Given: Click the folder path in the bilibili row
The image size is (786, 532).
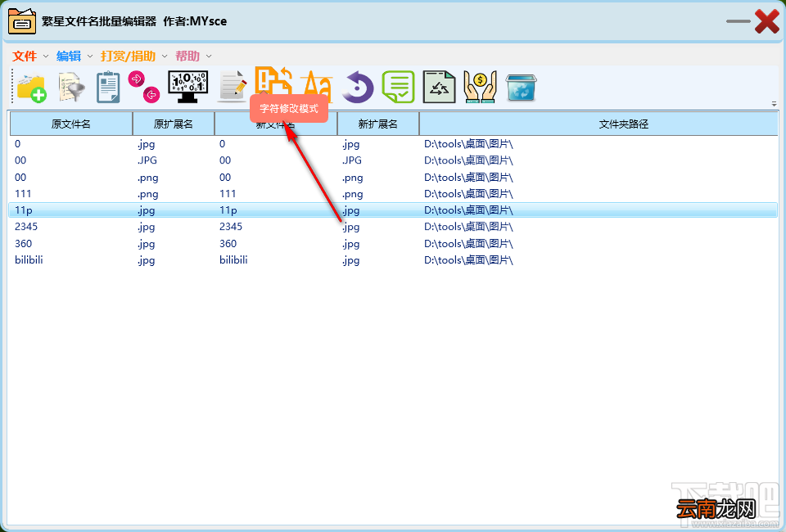Looking at the screenshot, I should [x=468, y=260].
